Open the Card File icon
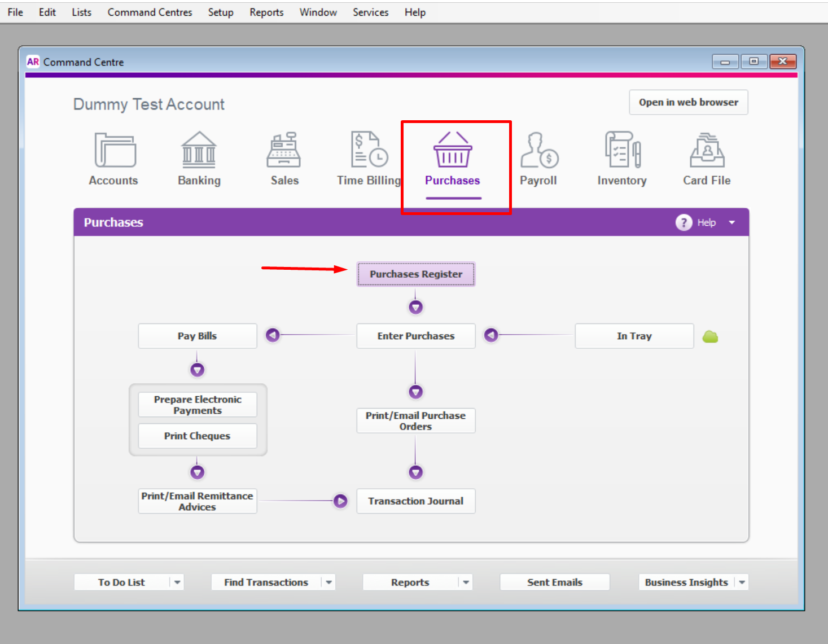Screen dimensions: 828x644 [707, 150]
